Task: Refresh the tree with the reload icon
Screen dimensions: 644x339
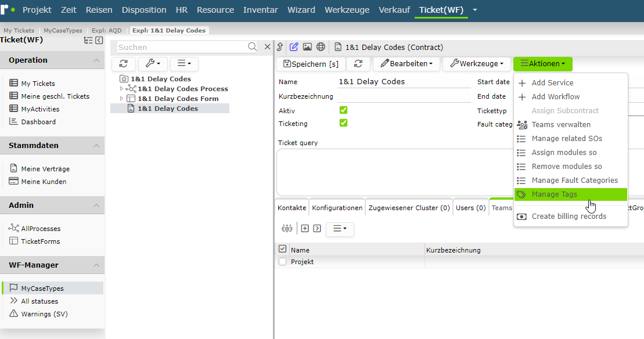Action: coord(123,64)
